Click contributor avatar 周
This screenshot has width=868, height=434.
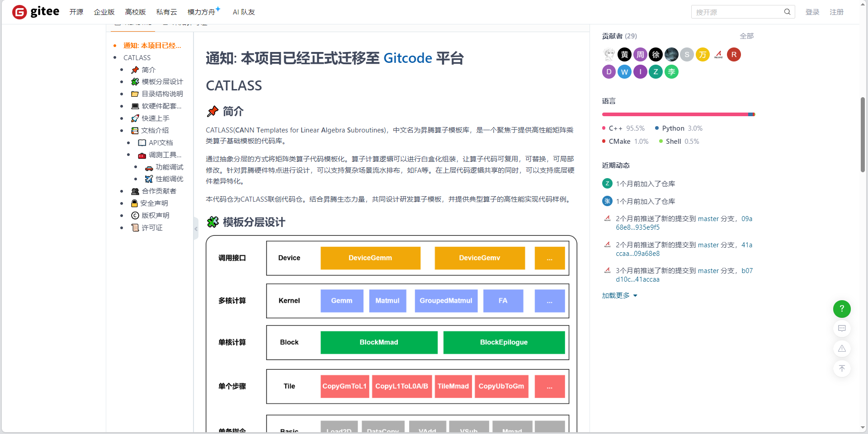coord(640,54)
